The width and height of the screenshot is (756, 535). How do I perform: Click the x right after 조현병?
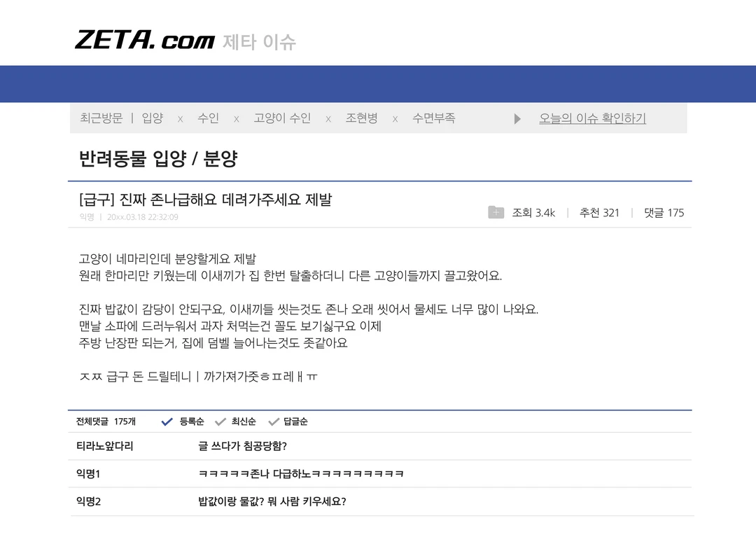[395, 119]
